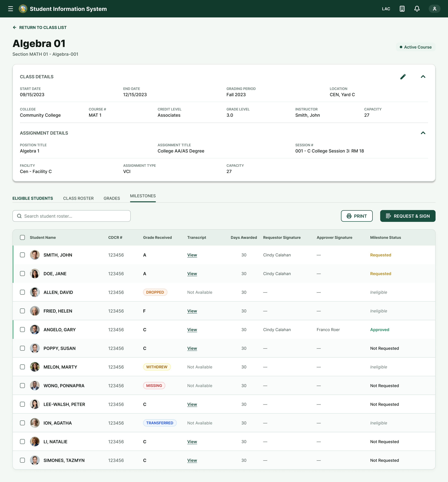Open LI, NATALIE's avatar photo
The width and height of the screenshot is (448, 482).
(x=35, y=442)
